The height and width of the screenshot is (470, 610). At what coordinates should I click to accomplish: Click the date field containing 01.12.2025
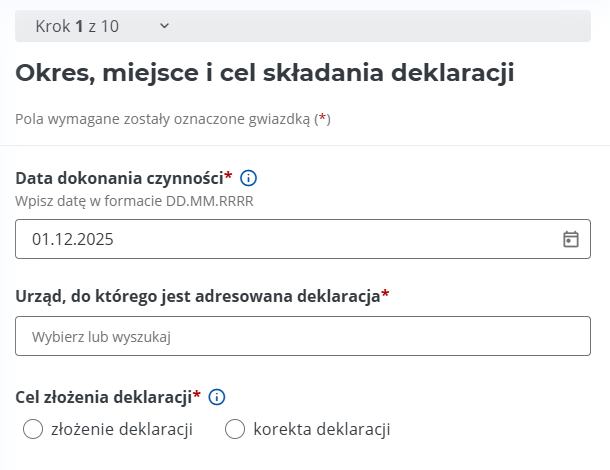click(290, 239)
